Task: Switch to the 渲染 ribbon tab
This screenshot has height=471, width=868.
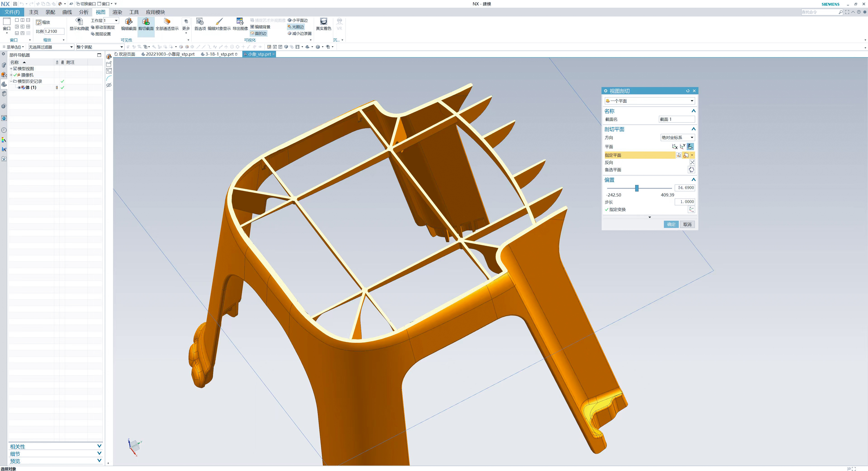Action: [x=117, y=12]
